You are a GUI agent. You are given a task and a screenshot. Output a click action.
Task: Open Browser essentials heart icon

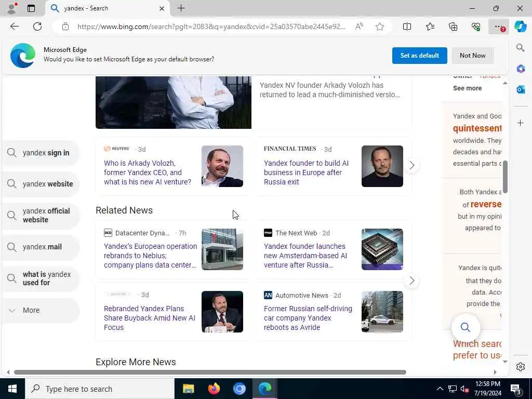476,26
